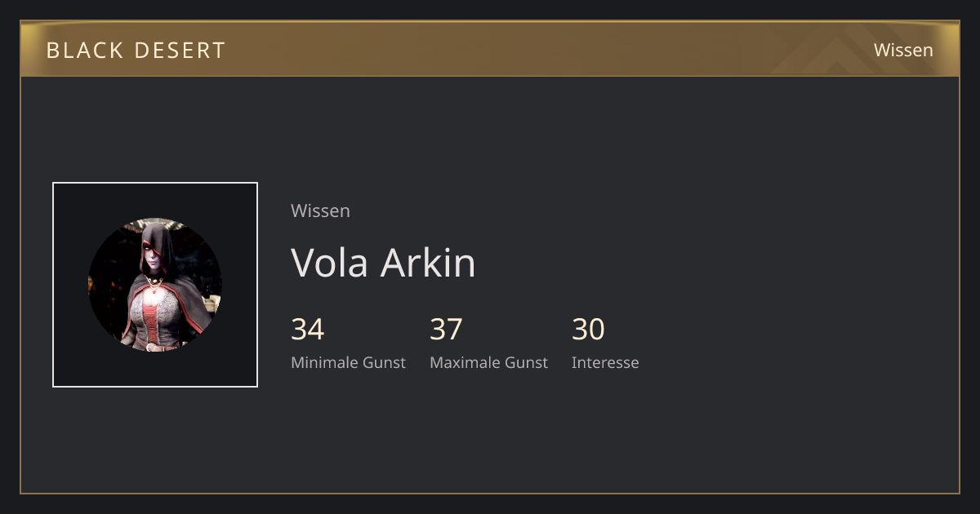Image resolution: width=980 pixels, height=514 pixels.
Task: Click the Maximale Gunst label
Action: click(x=488, y=362)
